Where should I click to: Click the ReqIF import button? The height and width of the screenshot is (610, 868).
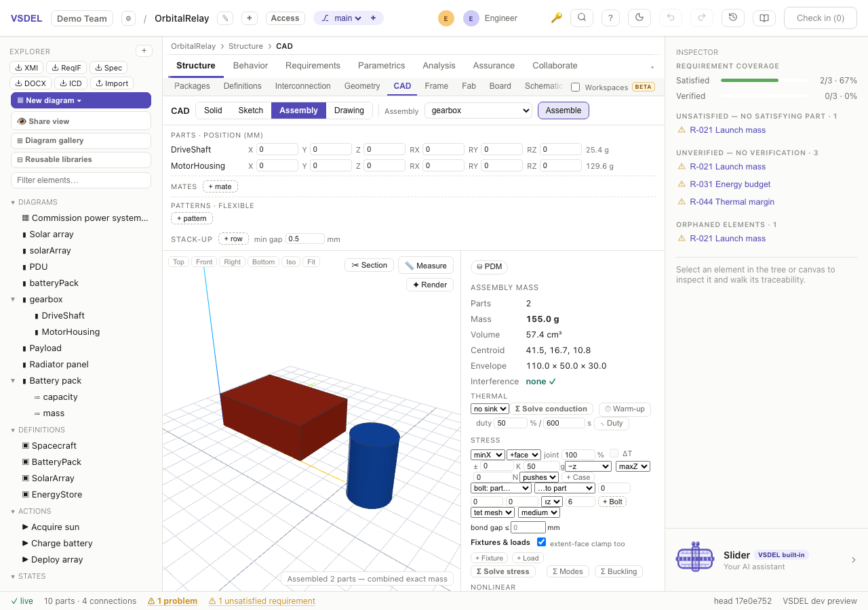pyautogui.click(x=66, y=68)
